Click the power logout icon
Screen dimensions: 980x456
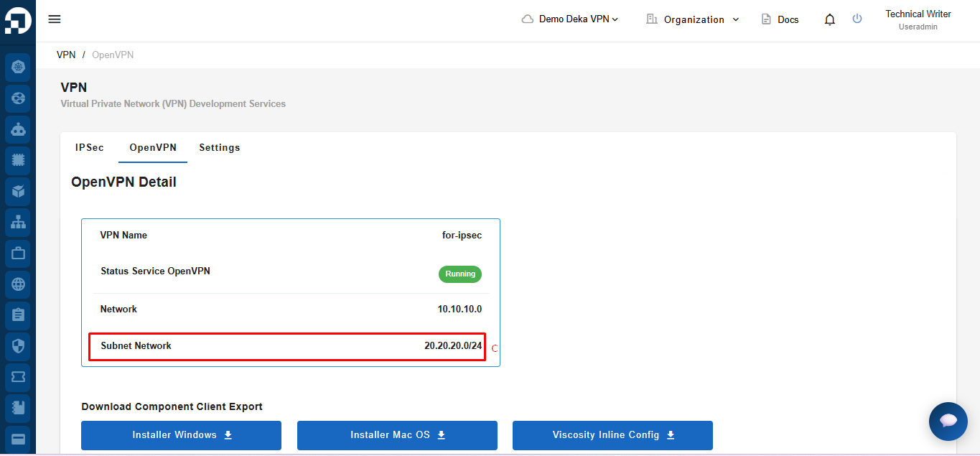pyautogui.click(x=857, y=19)
